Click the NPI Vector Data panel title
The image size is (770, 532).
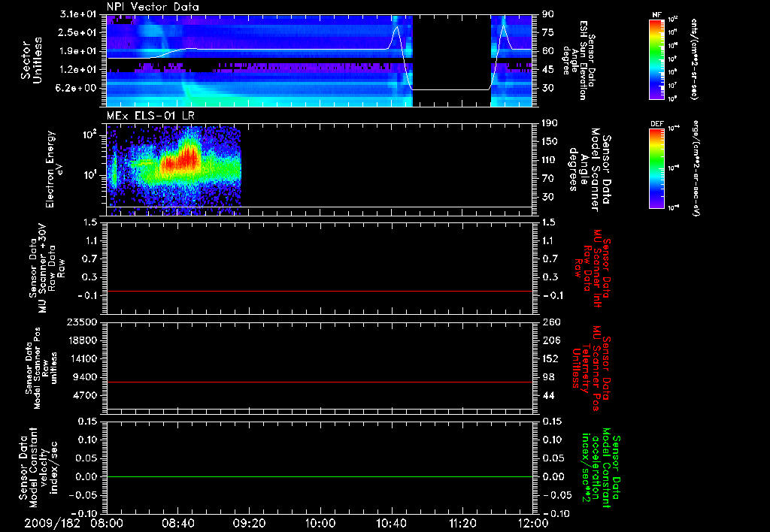click(x=153, y=7)
